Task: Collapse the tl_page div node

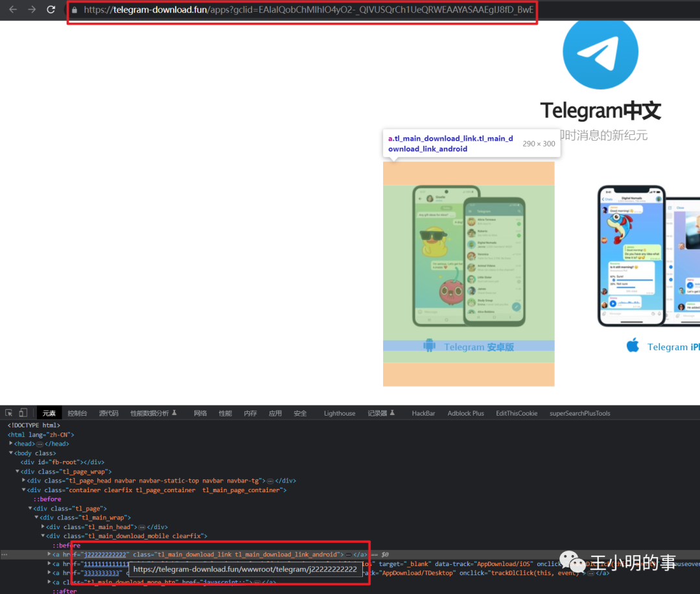Action: pos(30,508)
